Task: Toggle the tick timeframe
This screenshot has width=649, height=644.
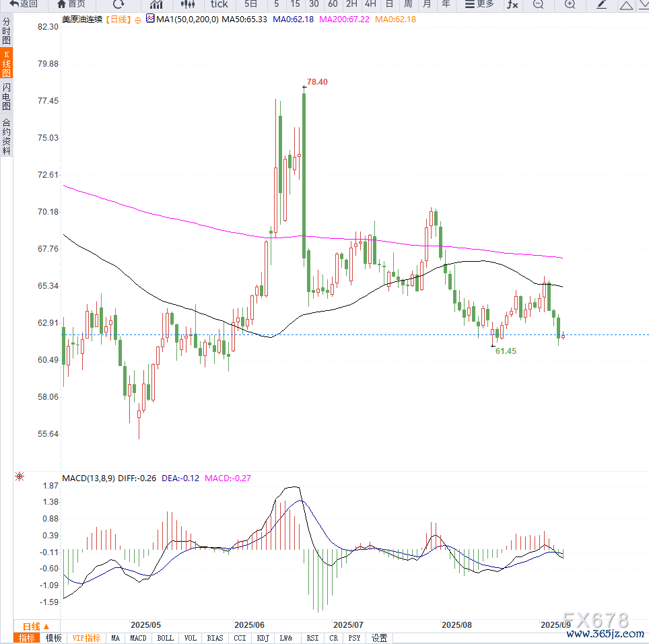Action: pyautogui.click(x=219, y=4)
